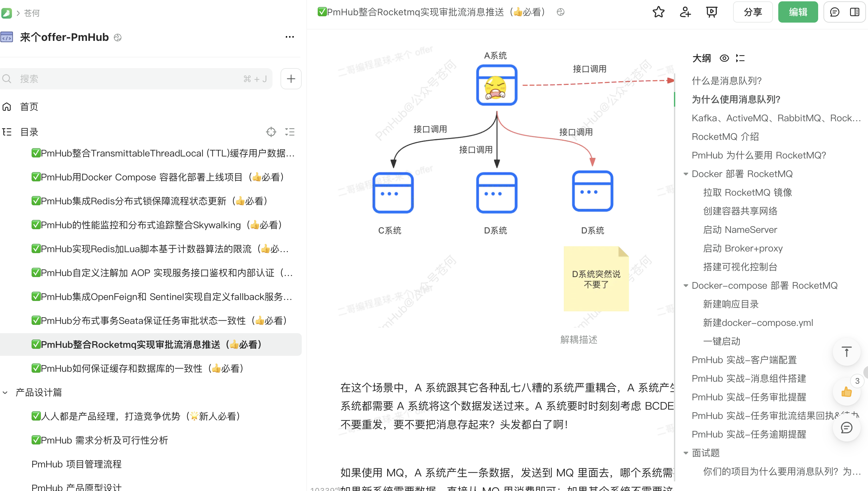
Task: Toggle outline indent levels icon next to eye
Action: coord(740,58)
